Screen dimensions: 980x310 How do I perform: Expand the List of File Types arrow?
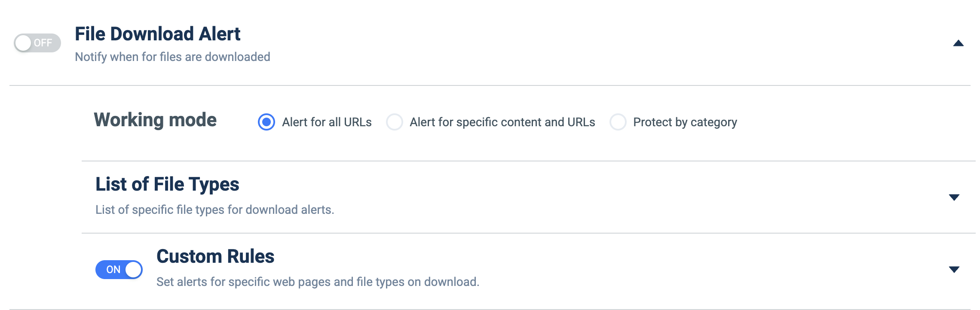[954, 198]
